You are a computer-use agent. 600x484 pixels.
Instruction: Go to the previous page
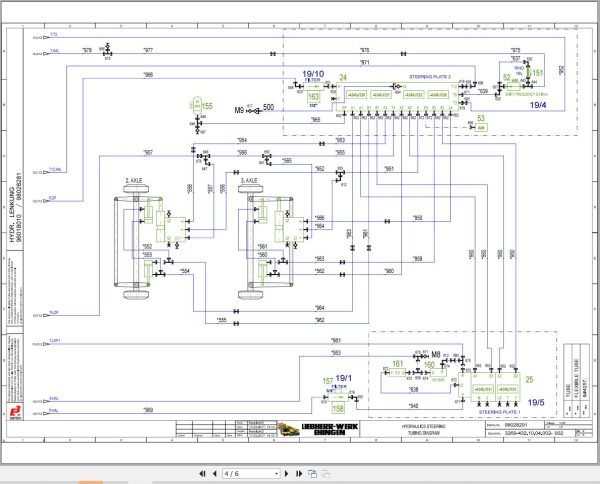click(x=215, y=474)
